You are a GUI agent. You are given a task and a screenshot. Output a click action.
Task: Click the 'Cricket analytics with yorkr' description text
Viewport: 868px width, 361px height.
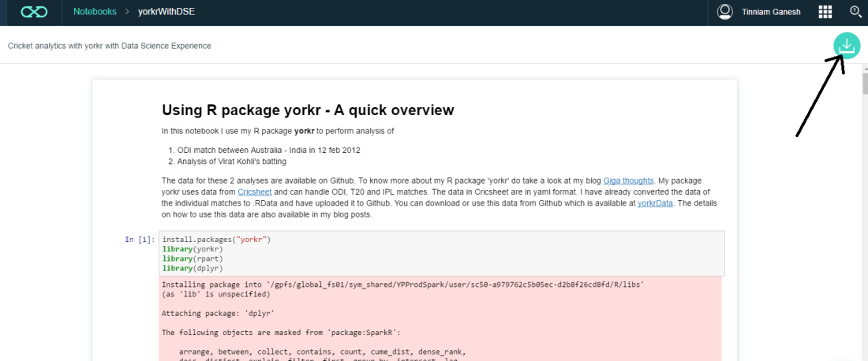click(x=110, y=46)
